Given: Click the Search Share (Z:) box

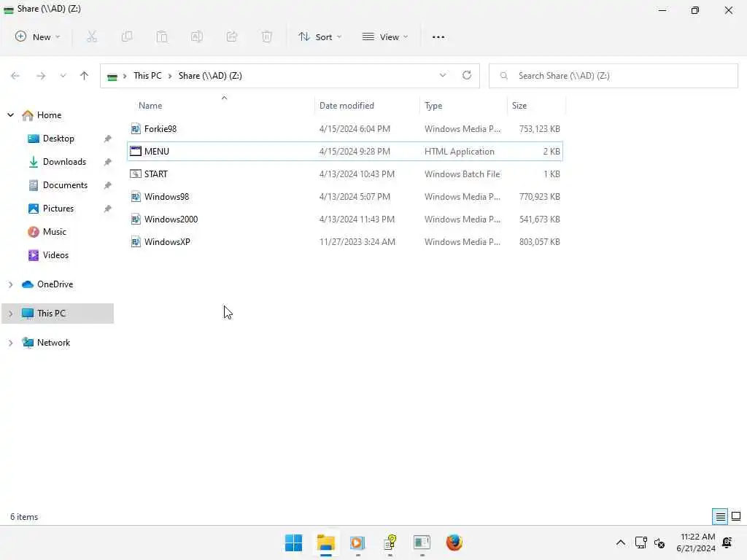Looking at the screenshot, I should coord(613,76).
